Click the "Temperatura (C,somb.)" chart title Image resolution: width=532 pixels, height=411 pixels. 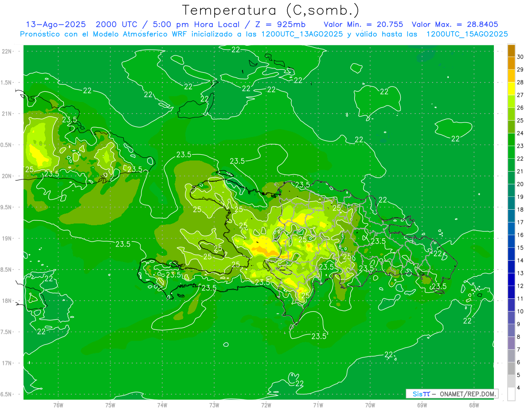[270, 10]
